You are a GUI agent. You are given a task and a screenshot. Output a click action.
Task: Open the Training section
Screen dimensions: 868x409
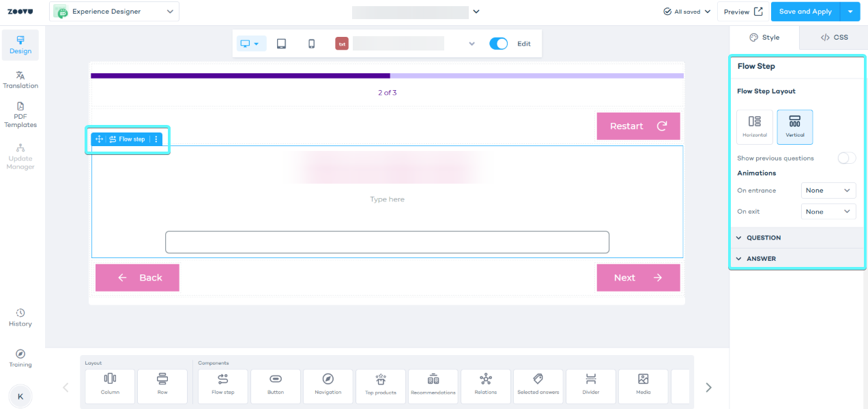[x=20, y=358]
